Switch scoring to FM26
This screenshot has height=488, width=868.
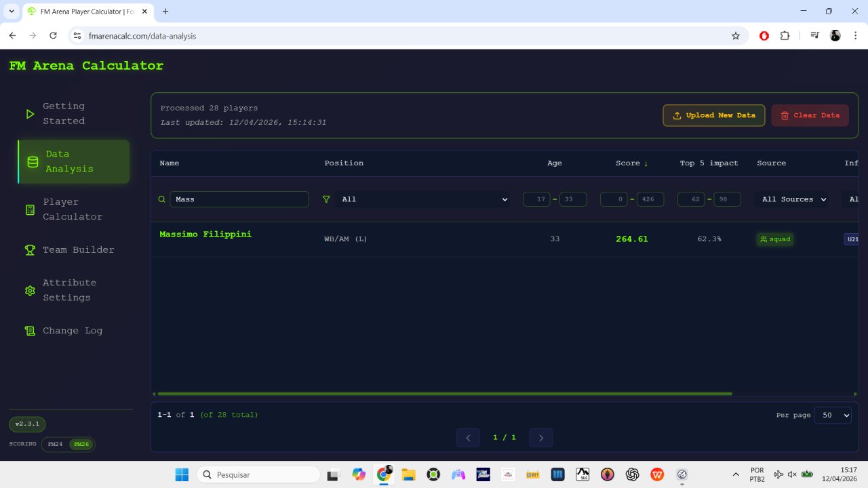pos(81,445)
